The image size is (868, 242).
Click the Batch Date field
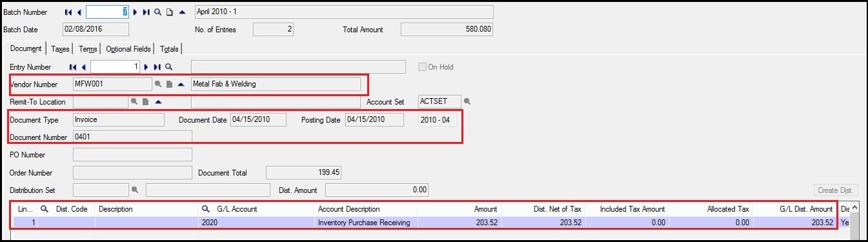coord(96,29)
